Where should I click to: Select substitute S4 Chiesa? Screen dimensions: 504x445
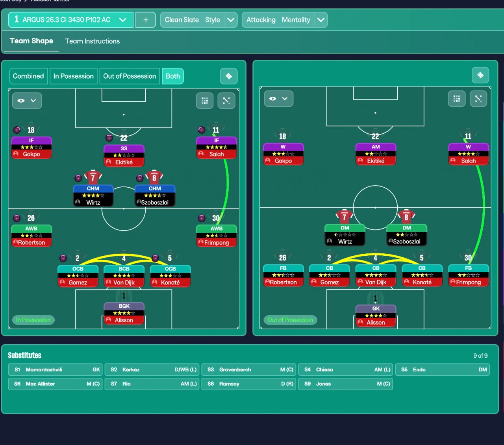[x=346, y=369]
